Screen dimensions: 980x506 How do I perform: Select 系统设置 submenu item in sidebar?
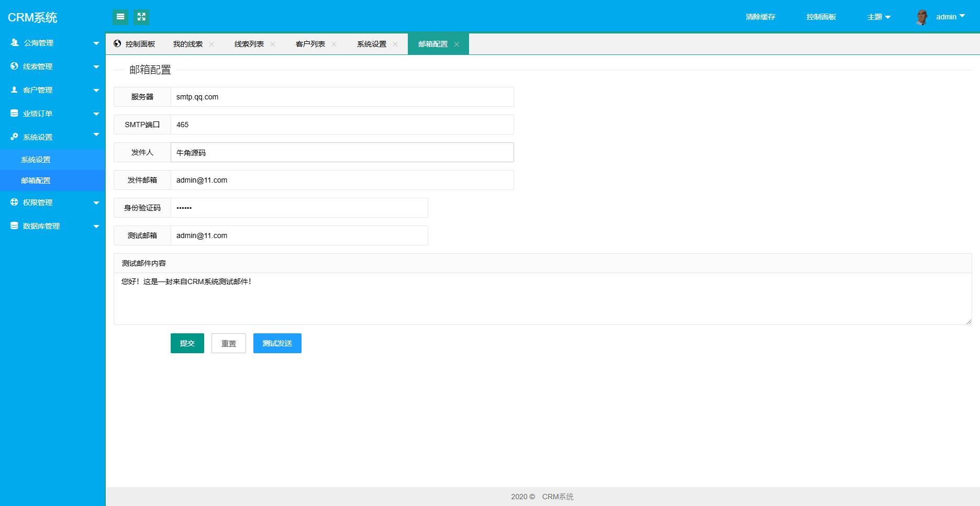36,160
